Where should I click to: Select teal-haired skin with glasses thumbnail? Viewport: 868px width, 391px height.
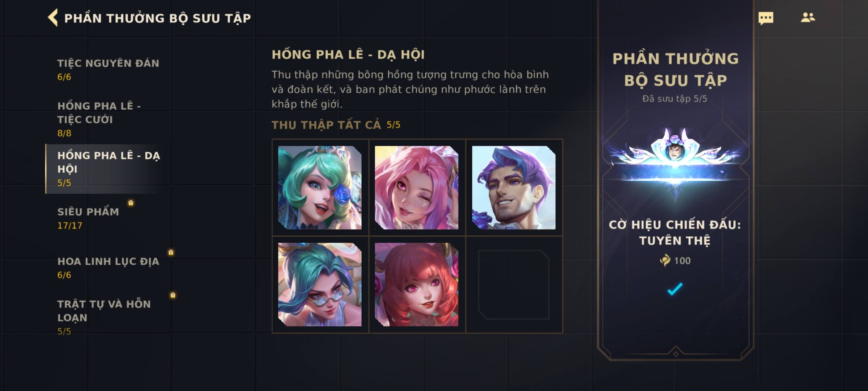[320, 285]
